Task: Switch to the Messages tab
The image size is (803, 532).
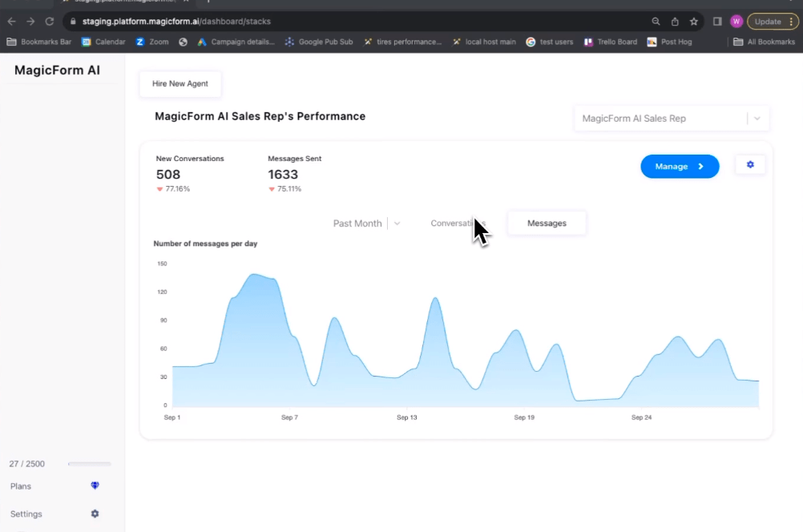Action: [x=547, y=224]
